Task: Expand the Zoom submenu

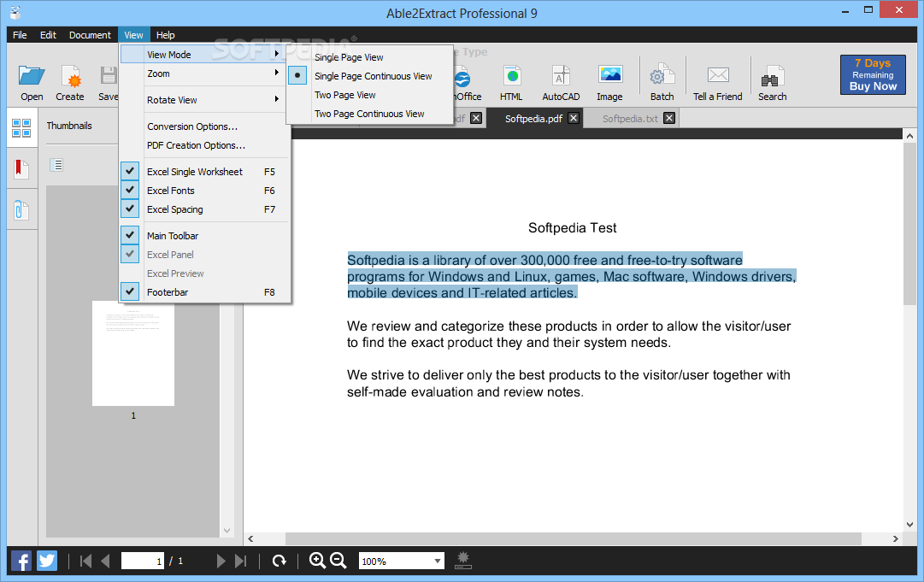Action: (205, 73)
